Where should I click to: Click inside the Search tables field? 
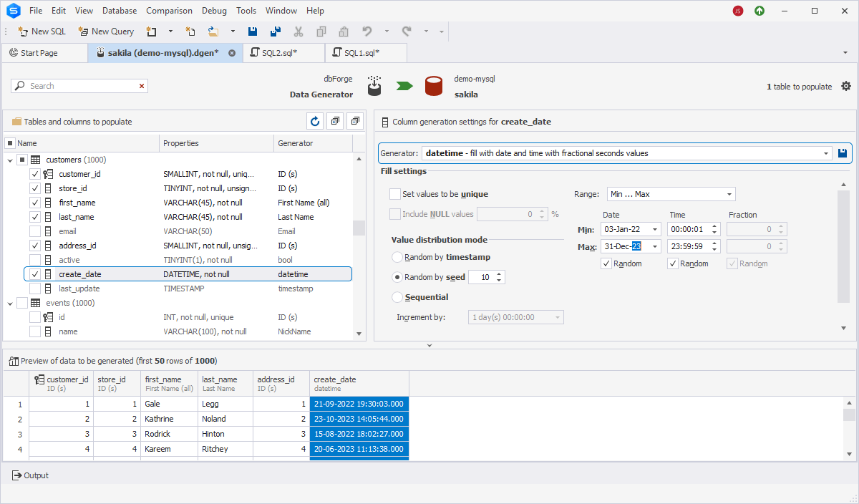(79, 85)
